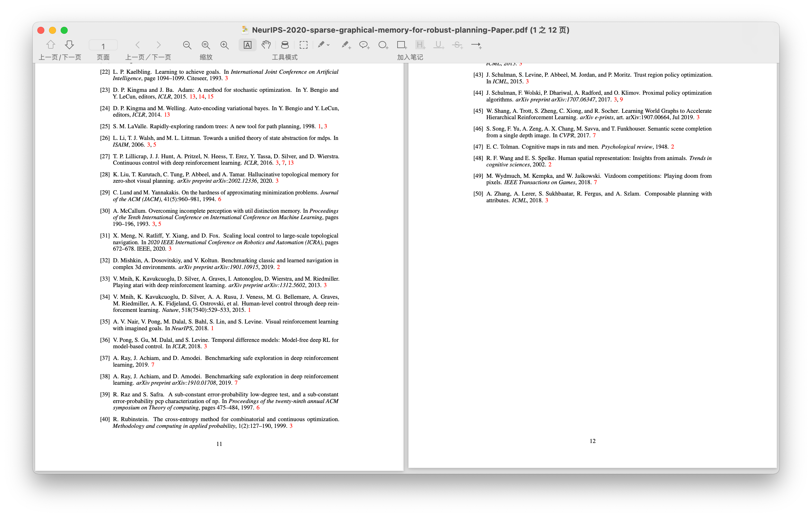The height and width of the screenshot is (517, 812).
Task: Add a rectangle box annotation
Action: point(401,45)
